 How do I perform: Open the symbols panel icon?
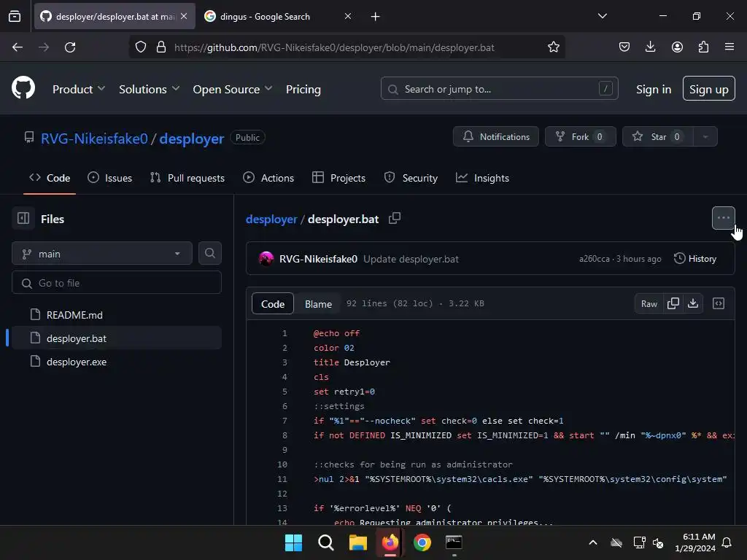point(719,303)
